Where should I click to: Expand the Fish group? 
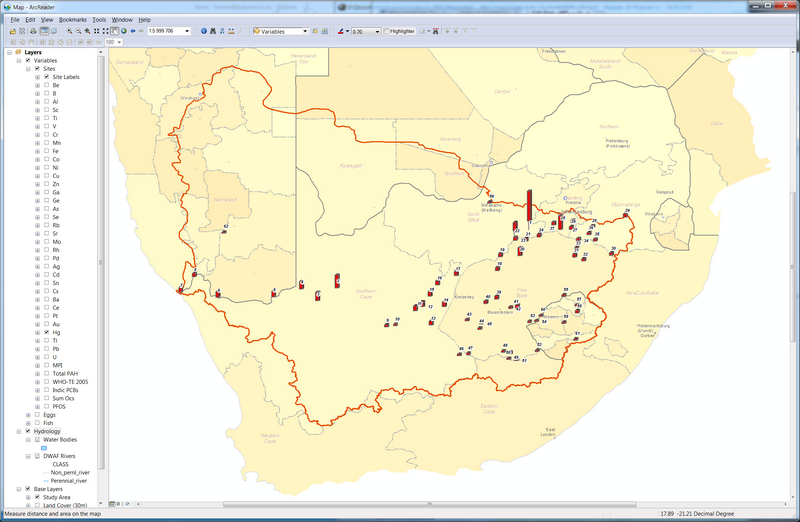28,423
